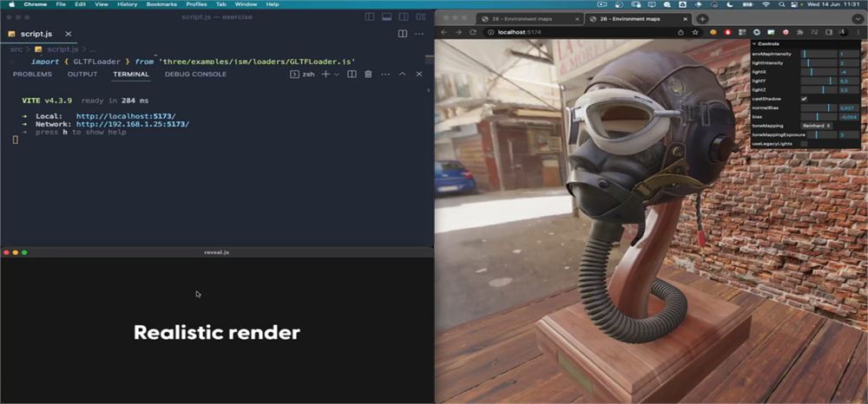
Task: Open the Bookmarks menu
Action: tap(161, 4)
